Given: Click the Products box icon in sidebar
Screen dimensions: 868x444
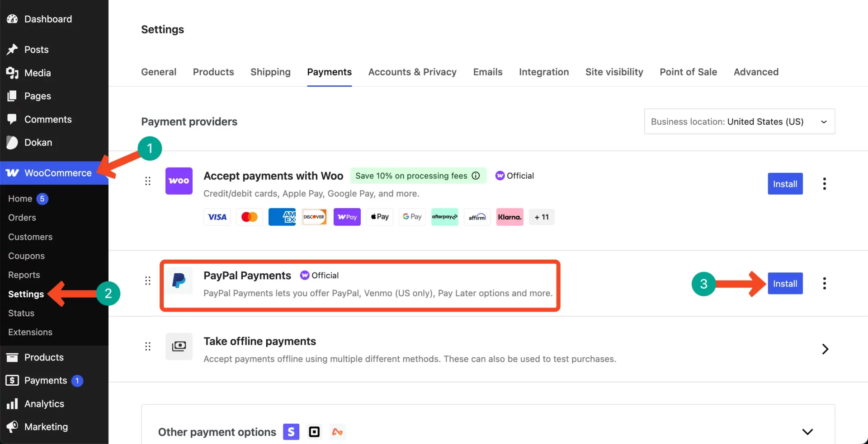Looking at the screenshot, I should tap(12, 357).
